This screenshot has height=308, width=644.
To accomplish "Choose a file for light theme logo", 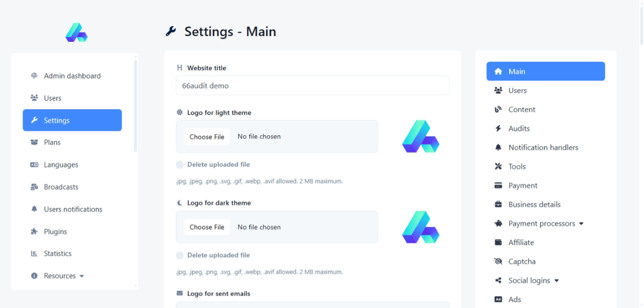I will [207, 137].
